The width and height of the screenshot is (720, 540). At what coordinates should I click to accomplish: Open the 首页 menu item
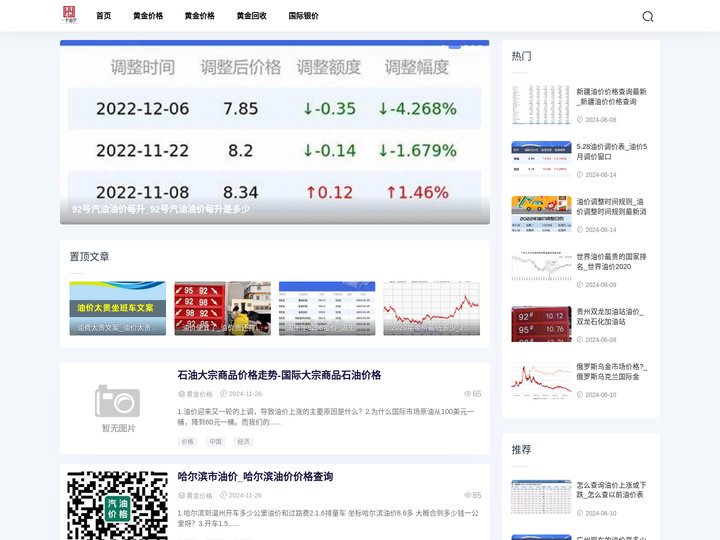[103, 16]
